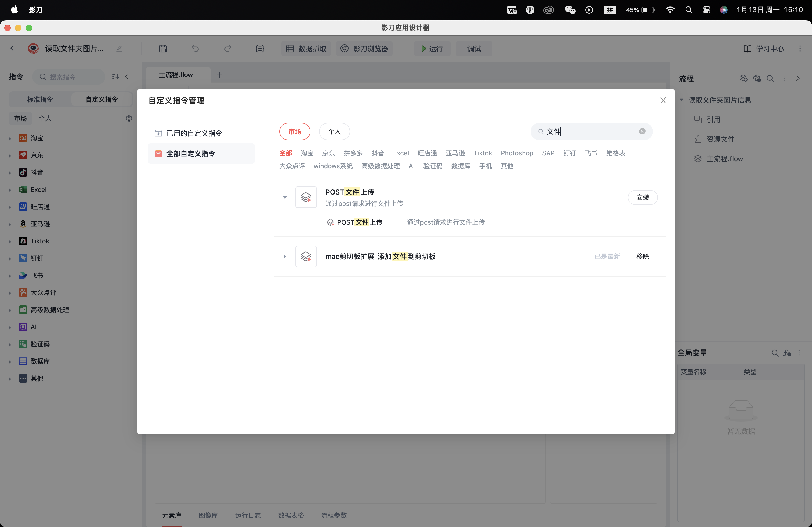Viewport: 812px width, 527px height.
Task: Select the 市场 pill toggle in the dialog
Action: (295, 131)
